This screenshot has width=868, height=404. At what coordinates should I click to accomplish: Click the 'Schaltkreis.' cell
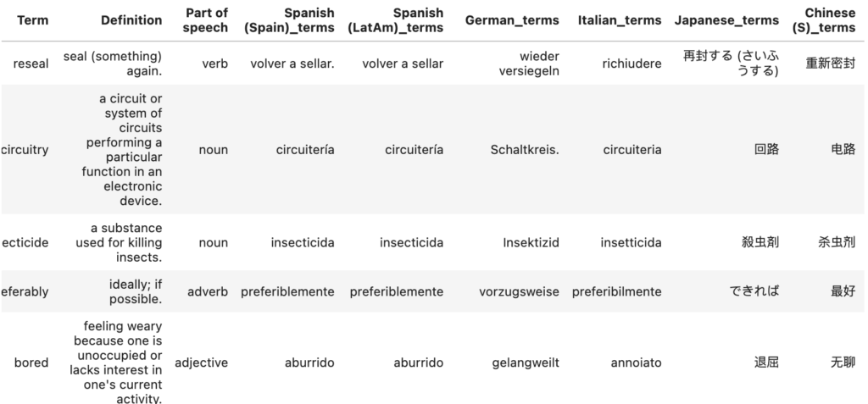[525, 150]
